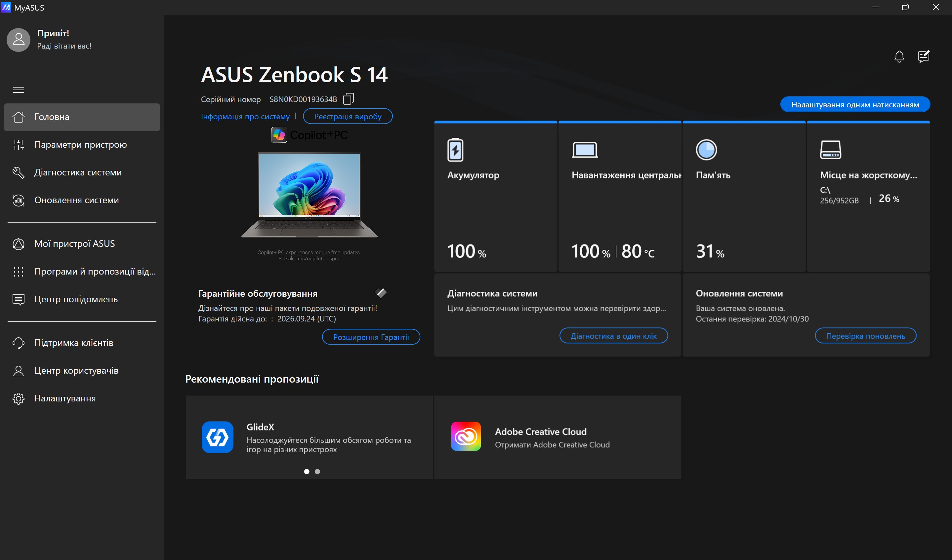Click serial number S8N0KD00193634B
952x560 pixels.
tap(303, 99)
